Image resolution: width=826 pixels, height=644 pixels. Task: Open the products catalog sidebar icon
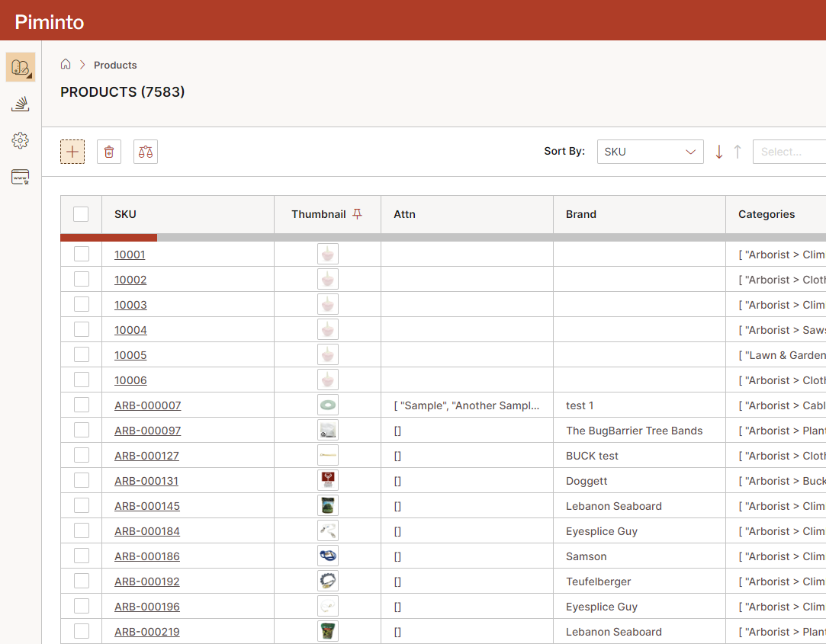pos(21,67)
